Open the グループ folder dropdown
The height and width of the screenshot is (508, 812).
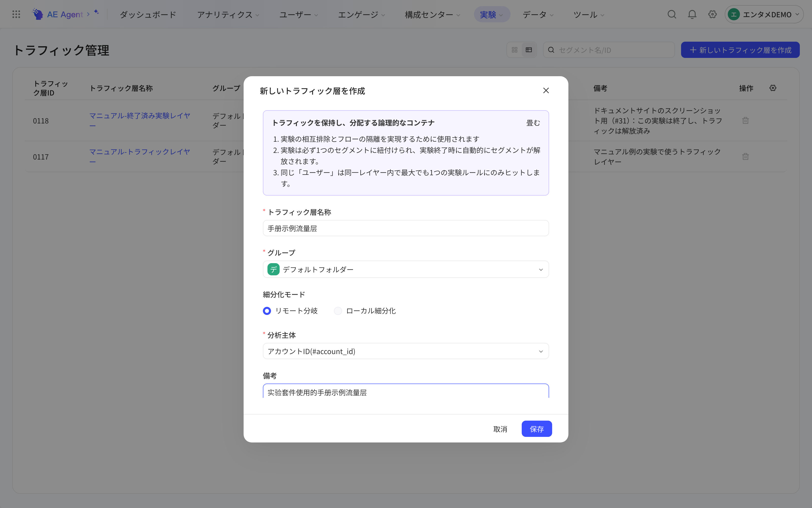pos(406,269)
